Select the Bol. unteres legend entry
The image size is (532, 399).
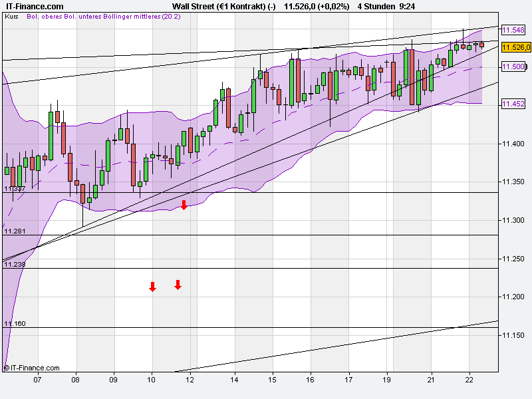82,16
